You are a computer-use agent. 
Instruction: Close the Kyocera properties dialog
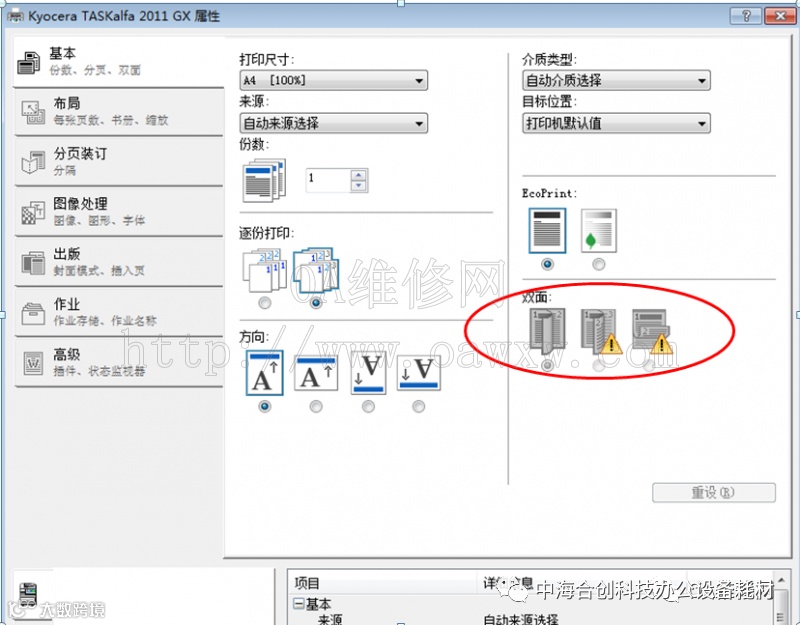coord(780,16)
